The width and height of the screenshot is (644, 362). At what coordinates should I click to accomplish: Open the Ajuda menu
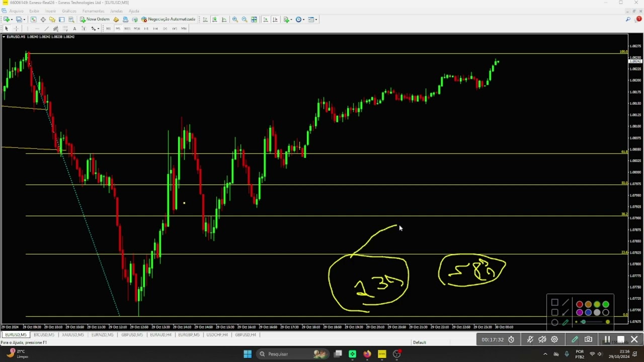(134, 11)
